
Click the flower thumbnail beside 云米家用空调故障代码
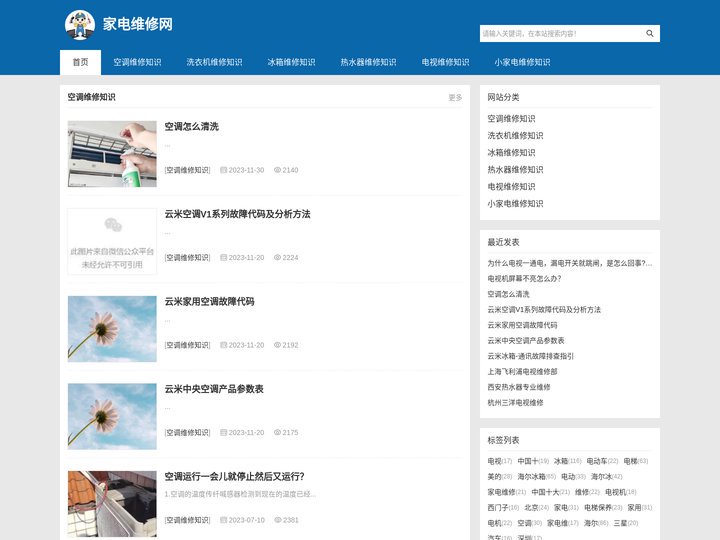[x=112, y=329]
